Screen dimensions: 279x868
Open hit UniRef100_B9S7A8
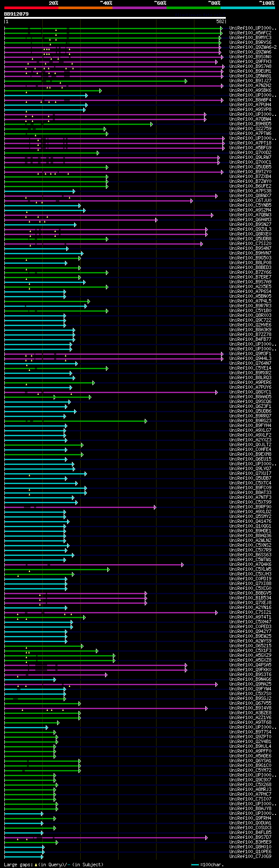[250, 66]
